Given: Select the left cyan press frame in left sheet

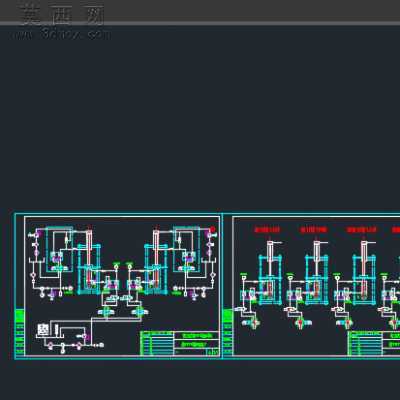Looking at the screenshot, I should (x=89, y=269).
